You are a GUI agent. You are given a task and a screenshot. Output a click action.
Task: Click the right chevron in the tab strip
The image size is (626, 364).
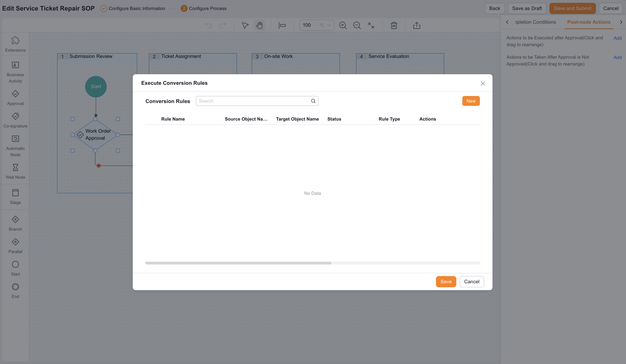click(x=621, y=22)
